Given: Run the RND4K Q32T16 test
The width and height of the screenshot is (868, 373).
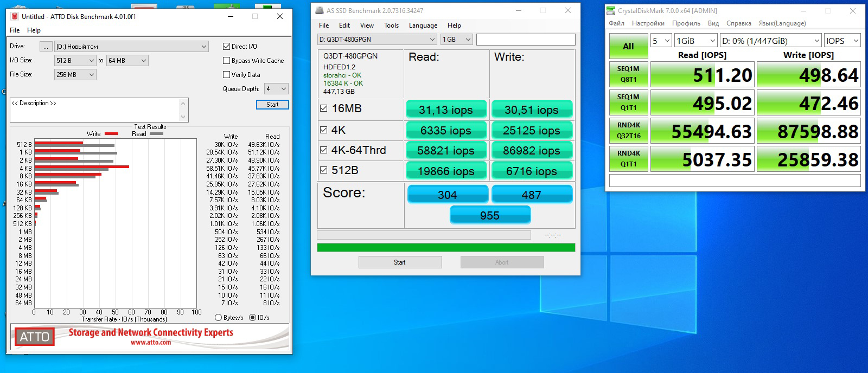Looking at the screenshot, I should point(628,131).
